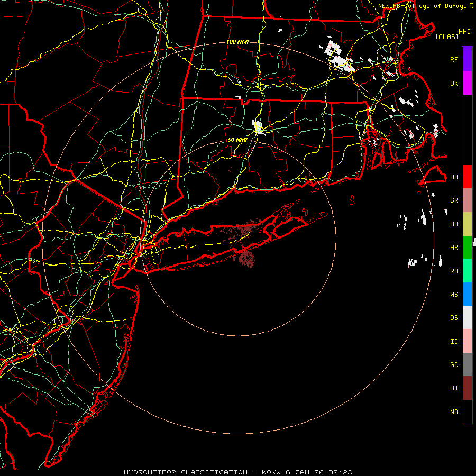
Task: Click the 'HHC' product code text
Action: (x=464, y=32)
